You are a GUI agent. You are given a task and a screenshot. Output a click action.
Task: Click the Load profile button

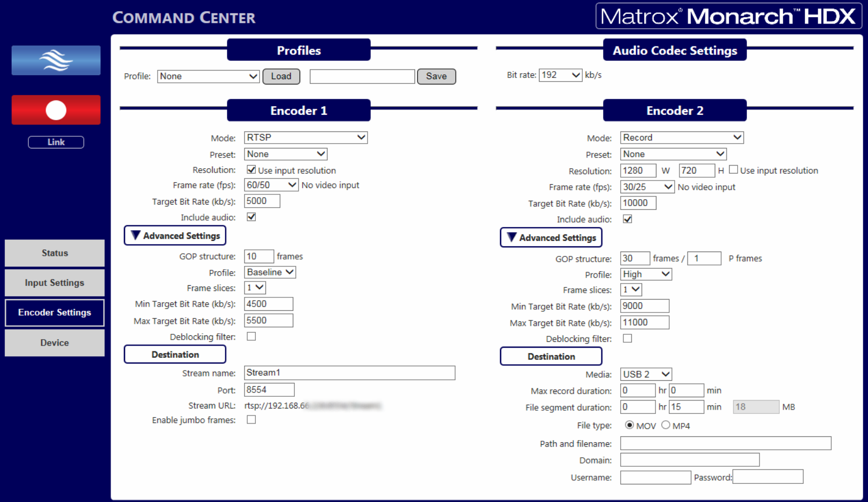(x=281, y=76)
